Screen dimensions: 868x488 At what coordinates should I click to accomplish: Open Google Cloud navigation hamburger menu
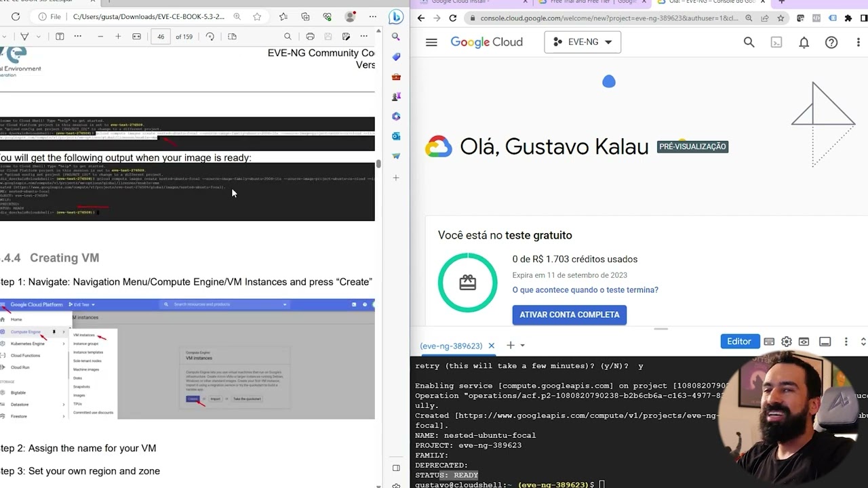(431, 42)
